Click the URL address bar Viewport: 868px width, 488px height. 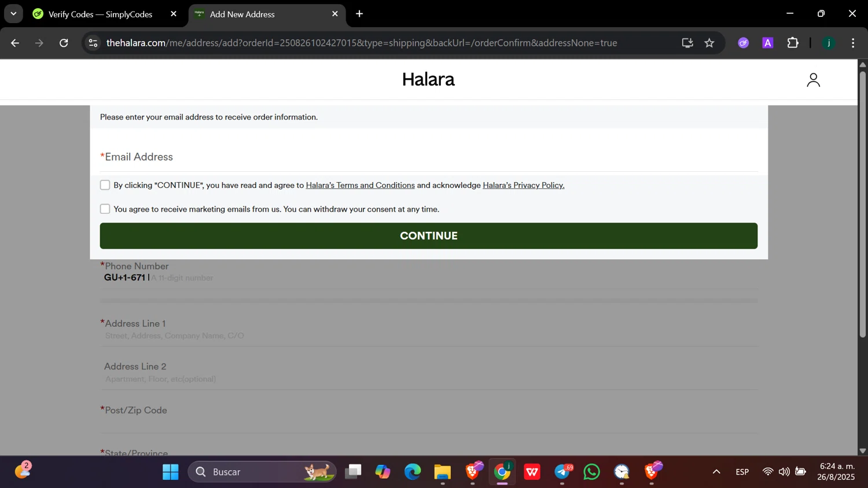pos(362,43)
